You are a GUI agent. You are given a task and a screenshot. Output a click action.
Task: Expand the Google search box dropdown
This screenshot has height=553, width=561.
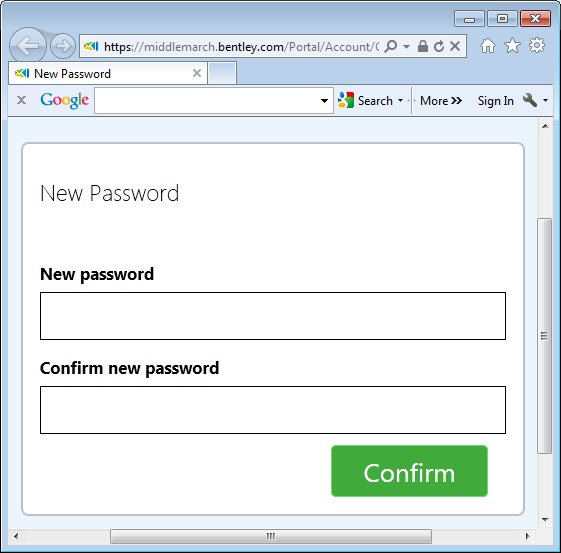click(x=324, y=101)
